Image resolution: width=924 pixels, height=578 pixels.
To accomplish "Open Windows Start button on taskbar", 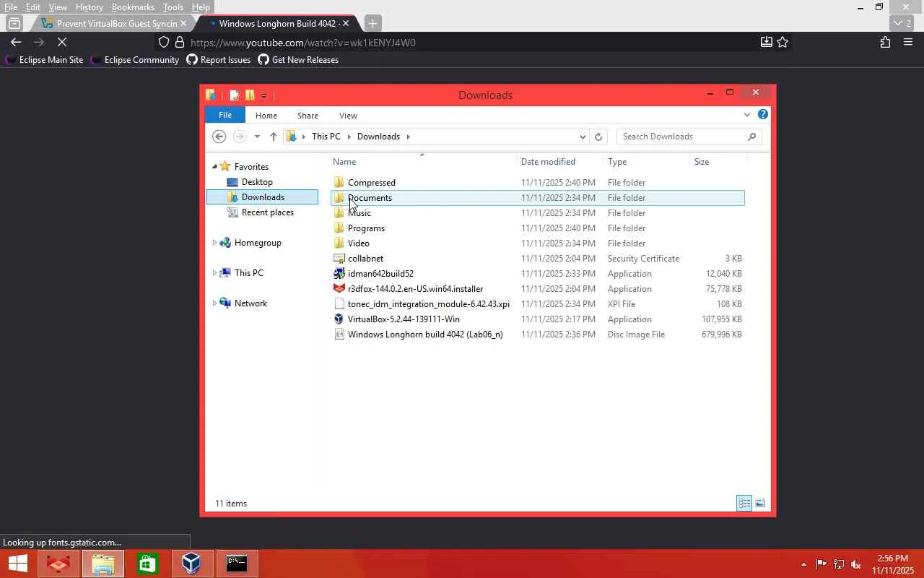I will tap(17, 564).
